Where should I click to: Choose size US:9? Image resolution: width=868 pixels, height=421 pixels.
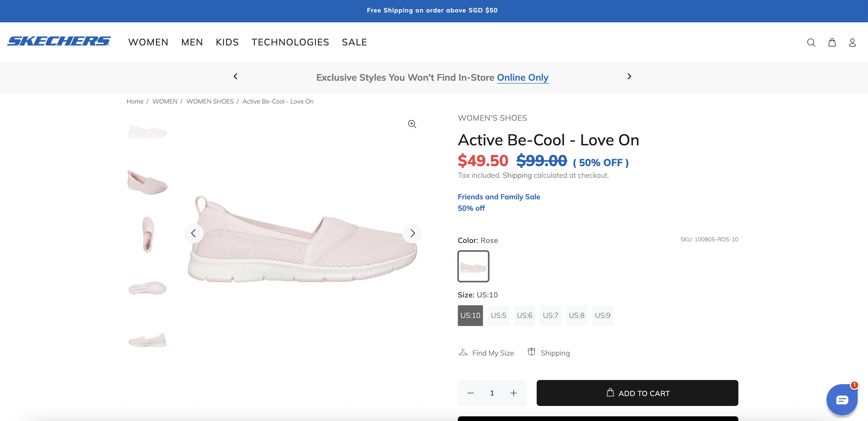602,315
